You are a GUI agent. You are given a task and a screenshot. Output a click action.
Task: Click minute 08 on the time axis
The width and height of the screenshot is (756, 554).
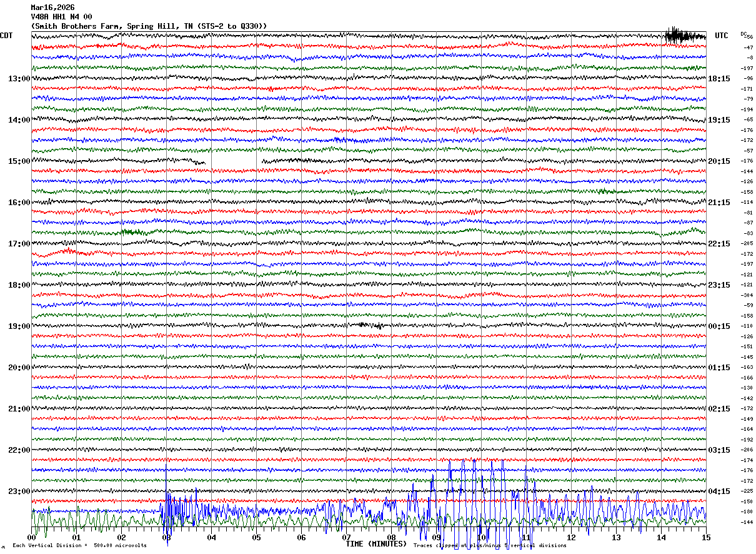tap(392, 538)
